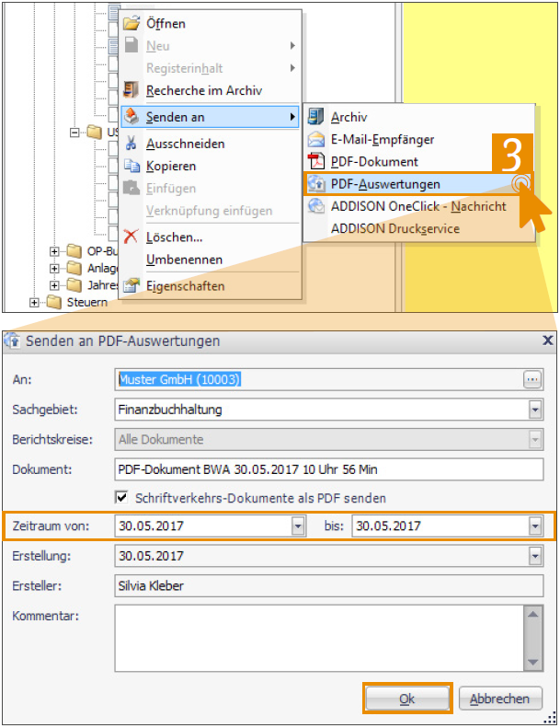
Task: Expand the Anlag folder node
Action: click(x=54, y=269)
